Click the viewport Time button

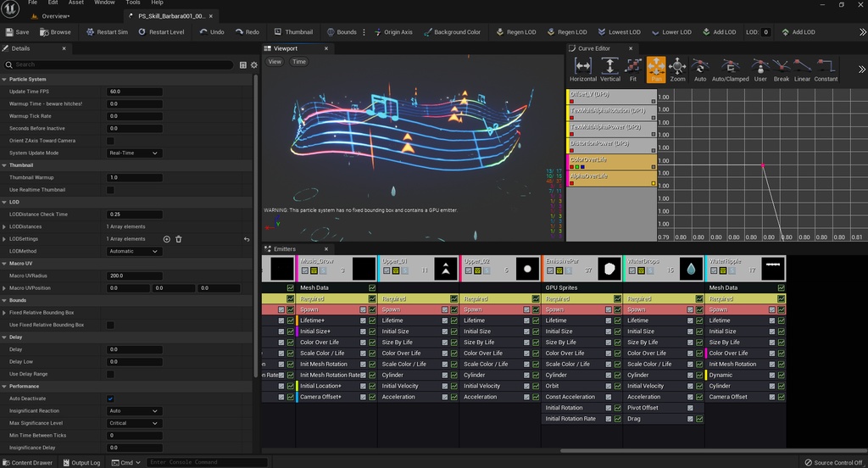[299, 62]
